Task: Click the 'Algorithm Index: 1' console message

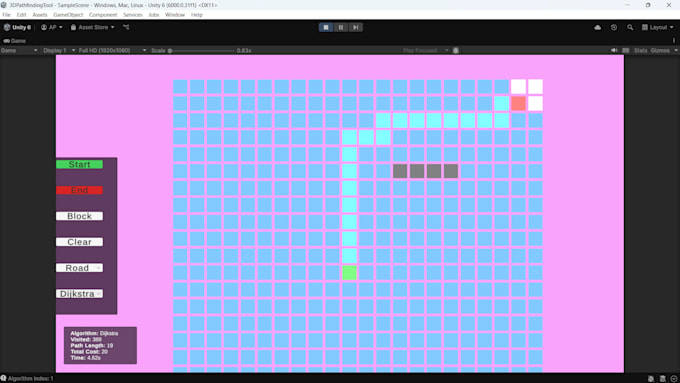Action: 31,379
